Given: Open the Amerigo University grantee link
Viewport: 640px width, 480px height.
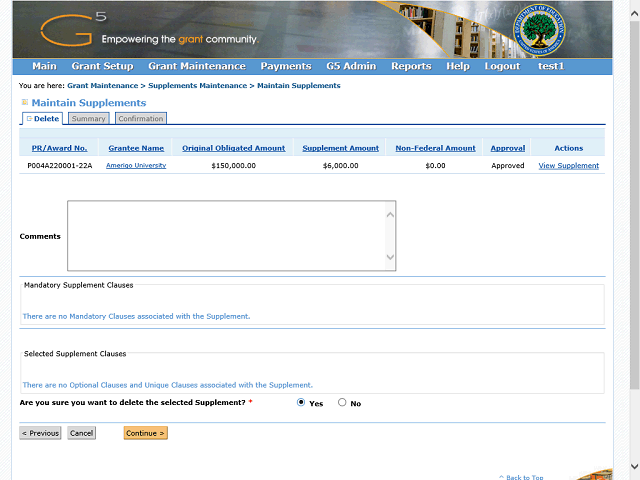Looking at the screenshot, I should tap(136, 165).
